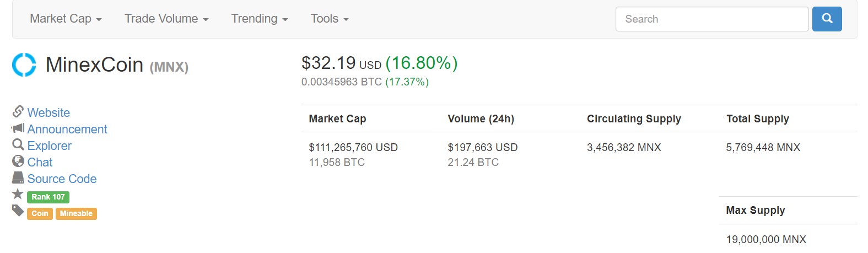Follow the Explorer link
This screenshot has height=253, width=868.
(x=50, y=146)
